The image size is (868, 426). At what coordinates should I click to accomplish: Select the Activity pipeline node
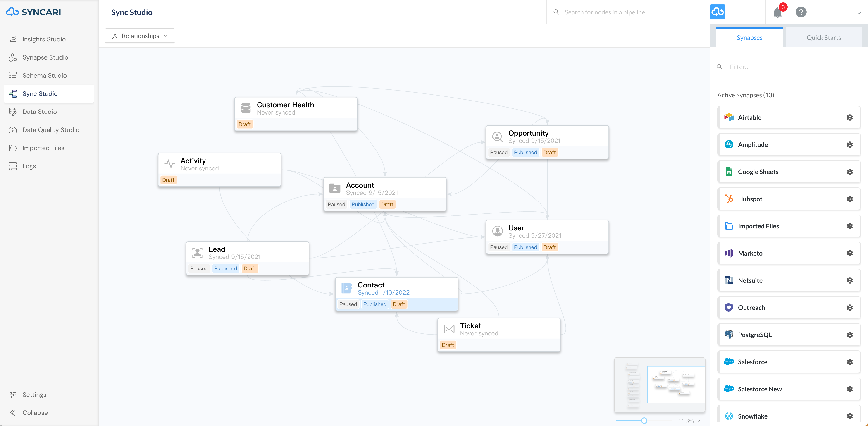coord(219,170)
